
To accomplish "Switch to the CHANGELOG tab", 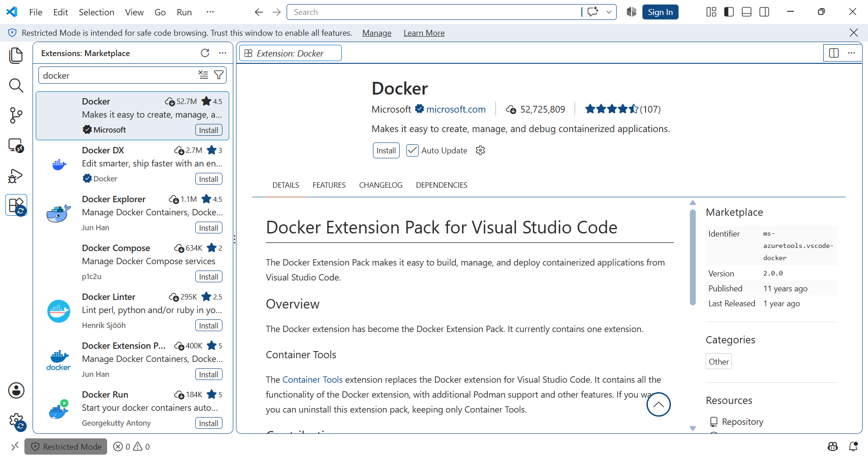I will click(x=381, y=185).
